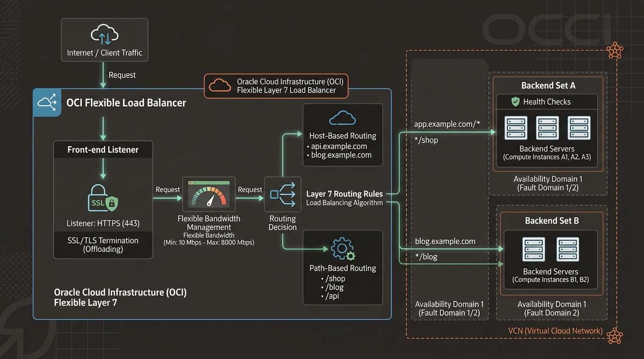Click Availability Domain 1 label under Backend Set A
Image resolution: width=644 pixels, height=359 pixels.
point(548,183)
